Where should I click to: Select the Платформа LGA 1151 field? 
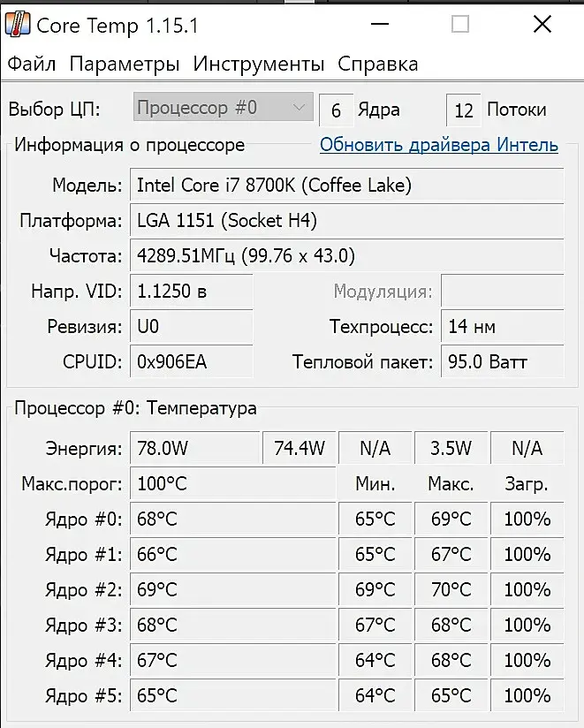click(347, 221)
